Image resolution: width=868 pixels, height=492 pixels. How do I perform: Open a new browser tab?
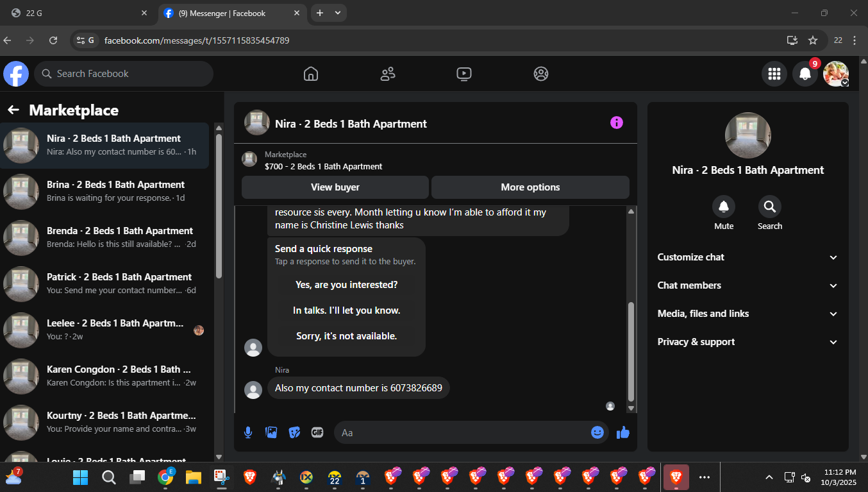(x=320, y=13)
